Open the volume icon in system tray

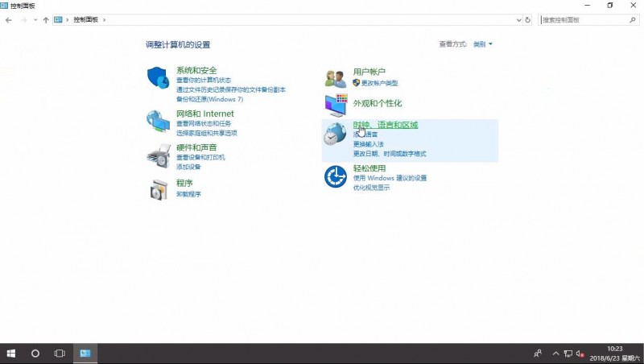pyautogui.click(x=580, y=354)
